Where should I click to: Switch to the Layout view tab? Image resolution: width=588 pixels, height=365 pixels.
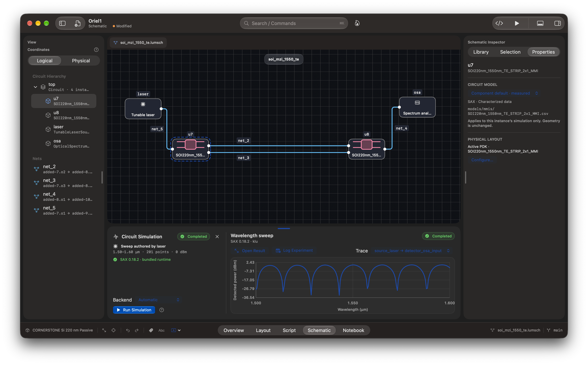coord(263,330)
